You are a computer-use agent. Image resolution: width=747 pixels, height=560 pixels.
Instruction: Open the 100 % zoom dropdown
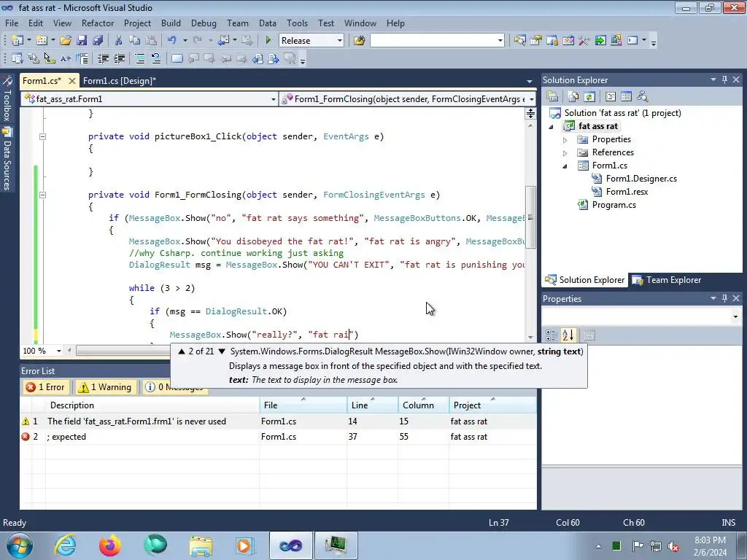pos(58,351)
